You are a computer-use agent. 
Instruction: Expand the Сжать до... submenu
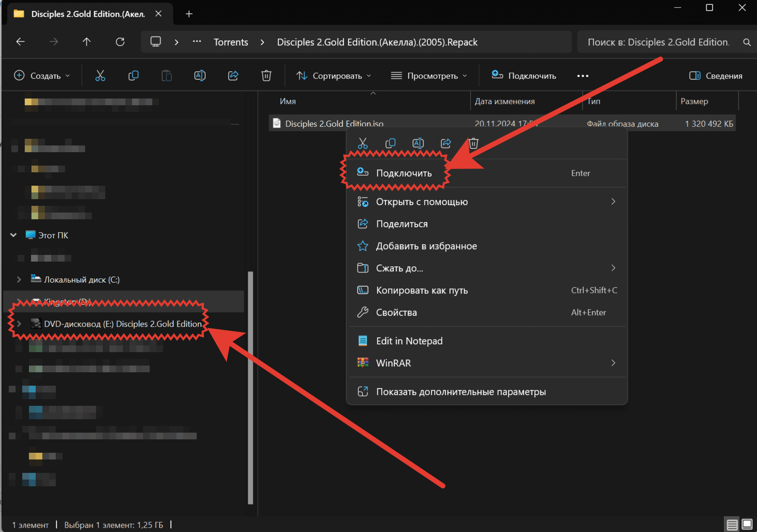613,268
